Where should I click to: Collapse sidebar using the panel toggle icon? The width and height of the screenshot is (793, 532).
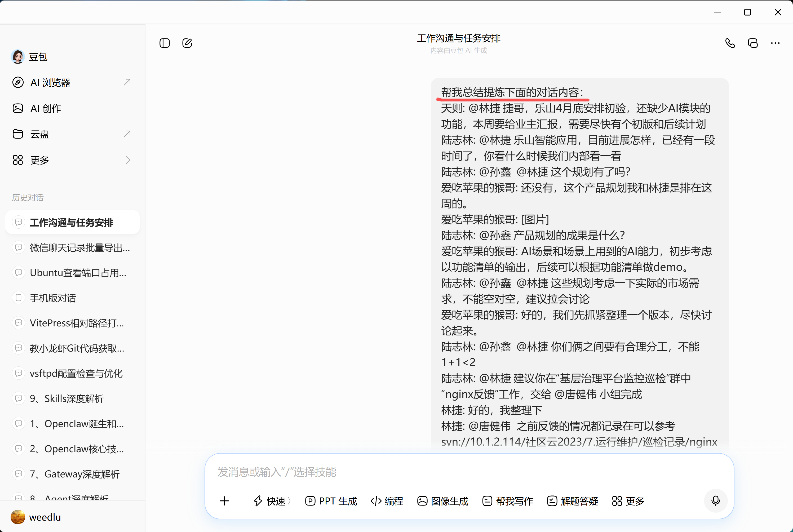(165, 43)
